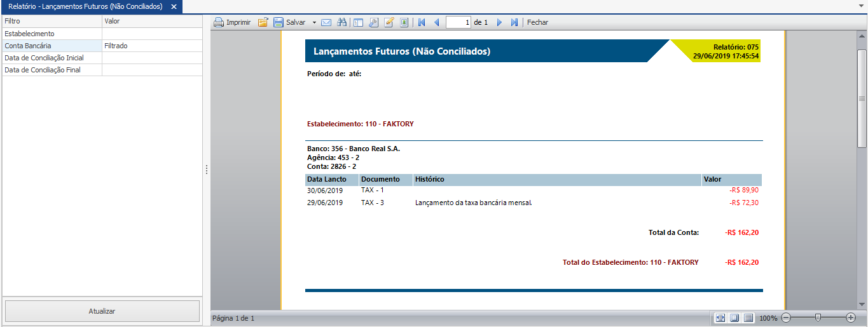Screen dimensions: 868x327
Task: Click the zoom out minus button
Action: 786,317
